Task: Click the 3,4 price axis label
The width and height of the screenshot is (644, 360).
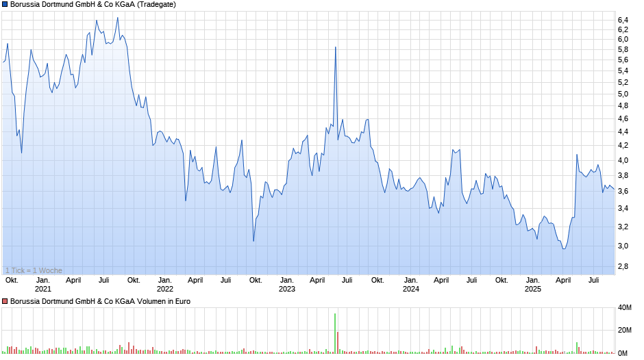Action: pos(623,209)
